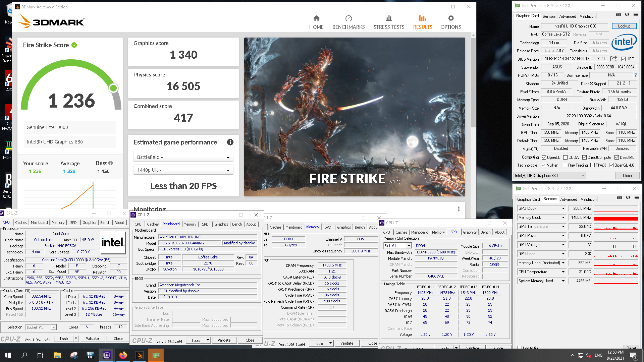Toggle the DirectML checkbox in GPU-Z
644x362 pixels.
(616, 158)
